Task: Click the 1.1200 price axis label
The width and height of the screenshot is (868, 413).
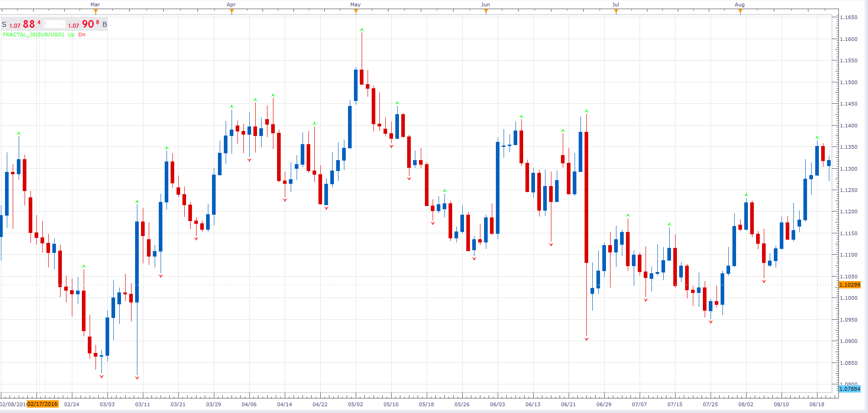Action: pos(848,212)
